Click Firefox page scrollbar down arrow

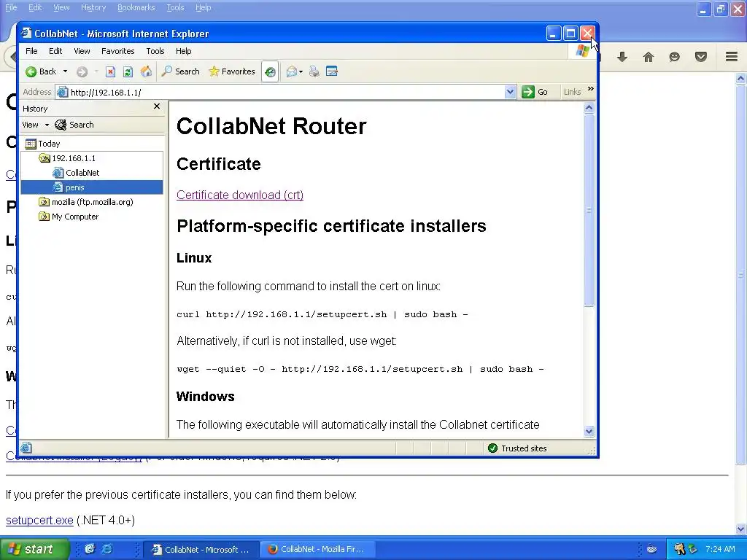740,529
